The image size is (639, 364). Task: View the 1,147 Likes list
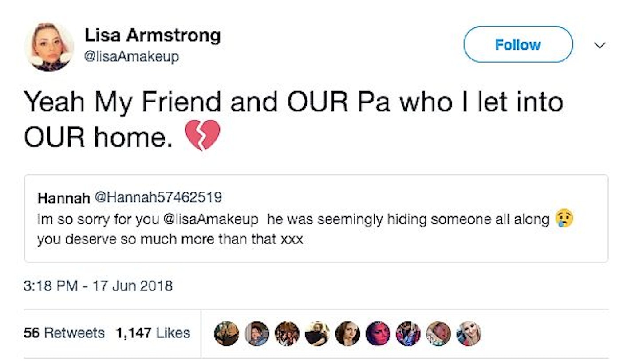pos(153,333)
